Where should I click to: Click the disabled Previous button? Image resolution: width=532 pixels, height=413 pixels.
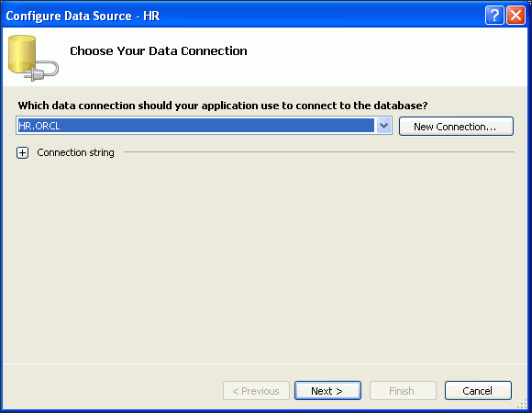point(256,391)
